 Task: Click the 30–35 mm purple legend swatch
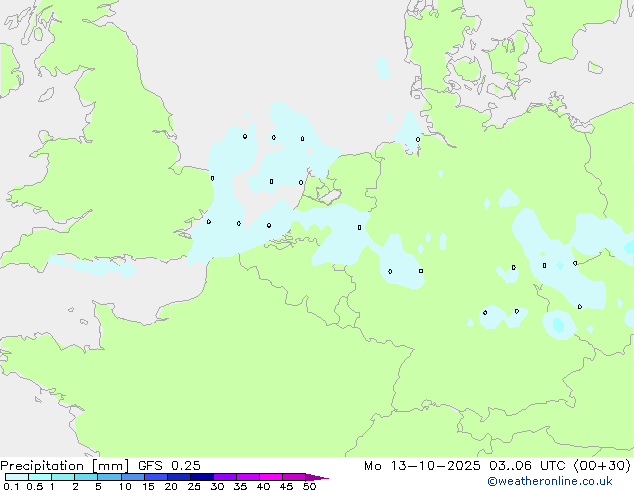pyautogui.click(x=225, y=477)
